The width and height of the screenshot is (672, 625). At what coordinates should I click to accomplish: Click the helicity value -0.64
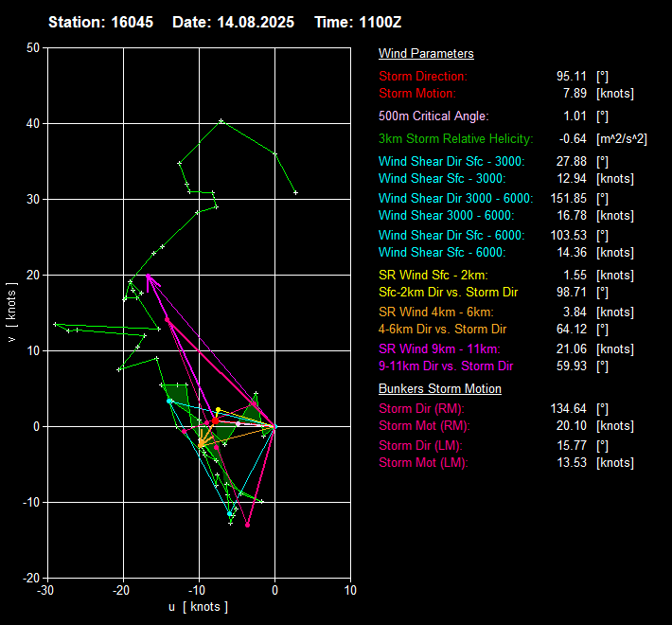coord(573,139)
